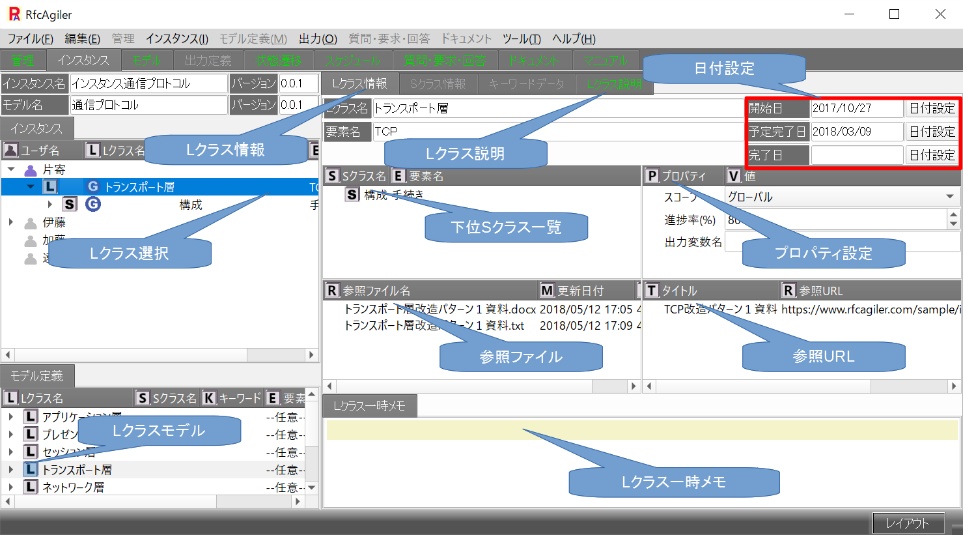
Task: Open the 編集(E) menu
Action: 82,39
